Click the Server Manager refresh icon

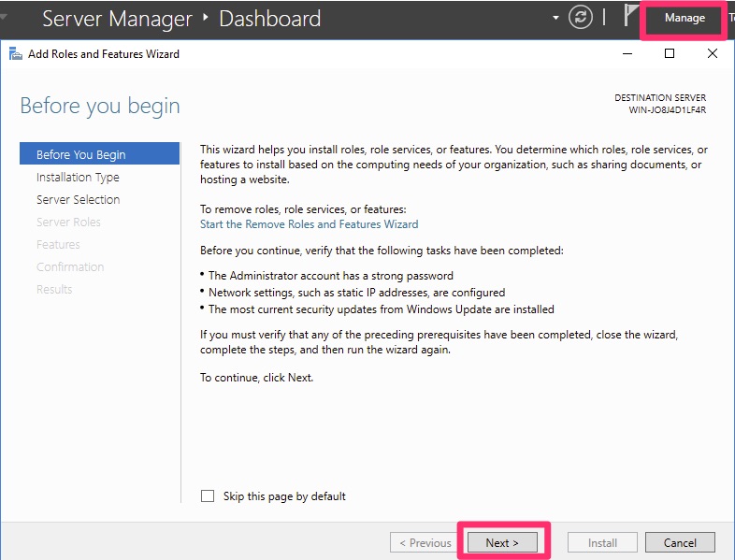(x=581, y=18)
